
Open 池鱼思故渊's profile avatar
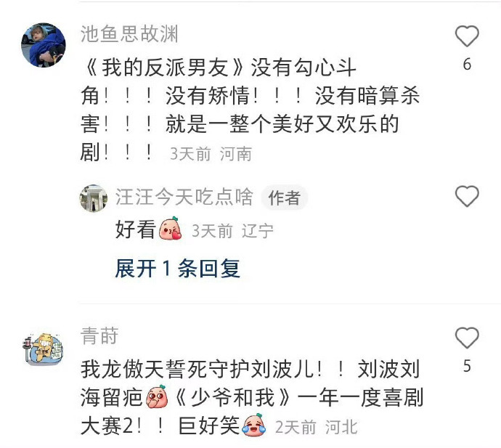point(44,45)
